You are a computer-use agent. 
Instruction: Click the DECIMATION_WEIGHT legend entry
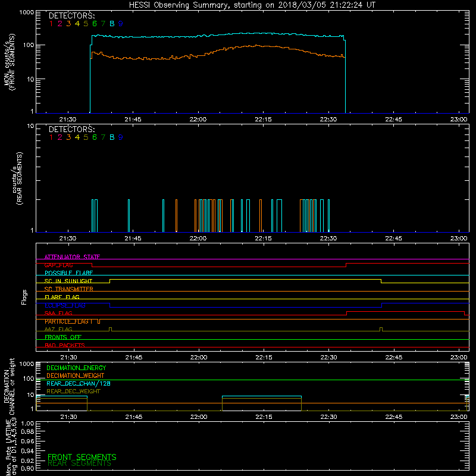click(x=76, y=375)
